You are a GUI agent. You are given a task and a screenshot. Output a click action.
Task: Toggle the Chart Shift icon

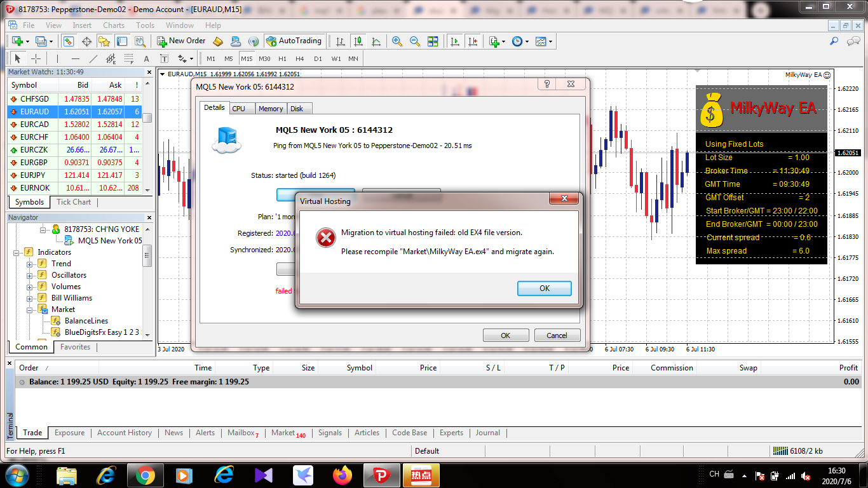click(x=473, y=41)
